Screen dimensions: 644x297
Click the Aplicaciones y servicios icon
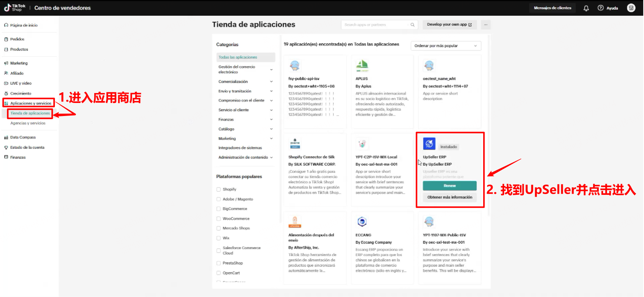6,103
